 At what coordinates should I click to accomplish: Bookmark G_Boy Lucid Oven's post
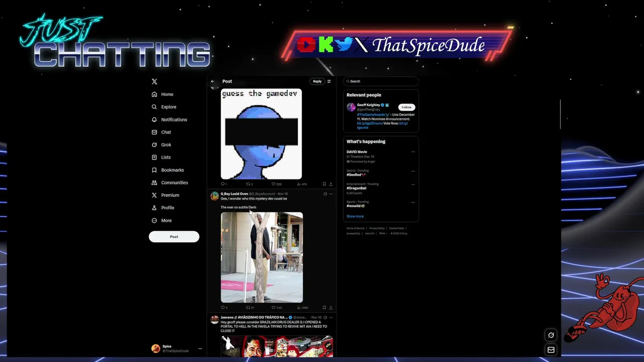pyautogui.click(x=324, y=307)
